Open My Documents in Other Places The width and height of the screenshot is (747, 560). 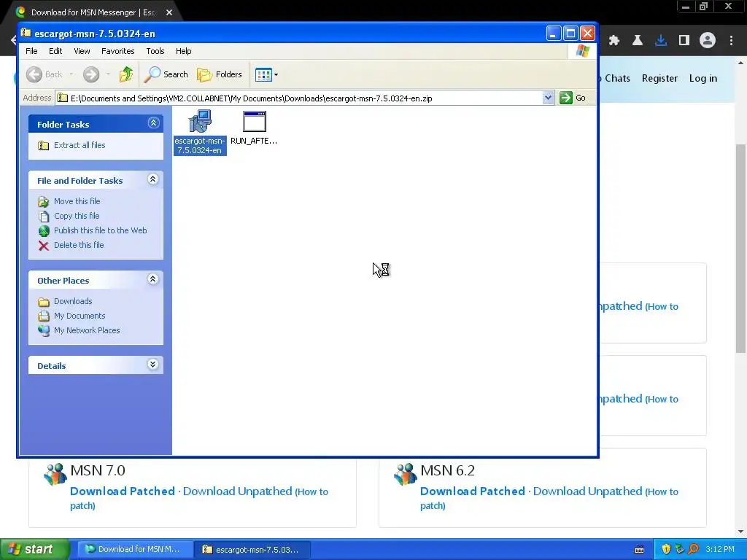pyautogui.click(x=80, y=316)
